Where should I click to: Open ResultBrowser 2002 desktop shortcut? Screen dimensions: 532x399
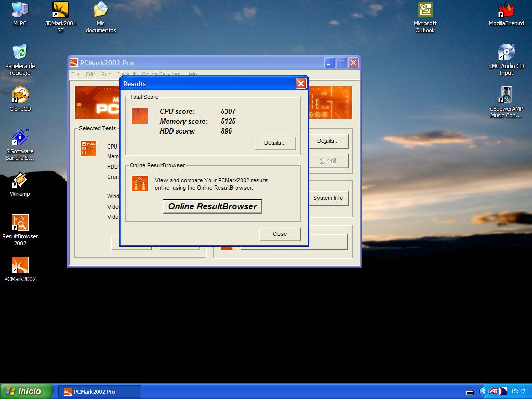click(x=20, y=223)
